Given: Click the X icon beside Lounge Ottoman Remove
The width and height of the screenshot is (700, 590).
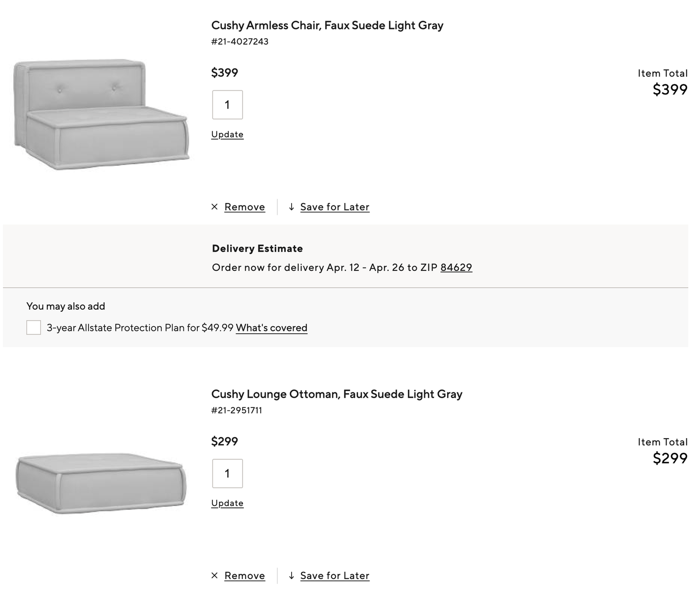Looking at the screenshot, I should [x=214, y=576].
